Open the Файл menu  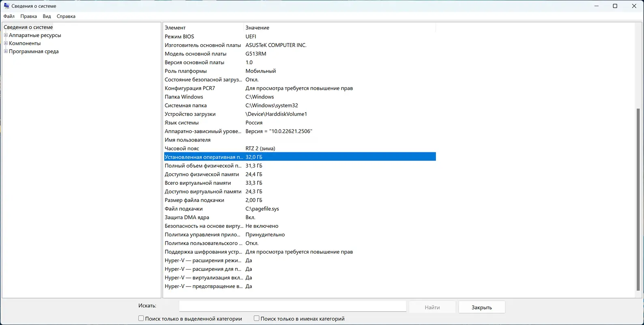tap(9, 16)
